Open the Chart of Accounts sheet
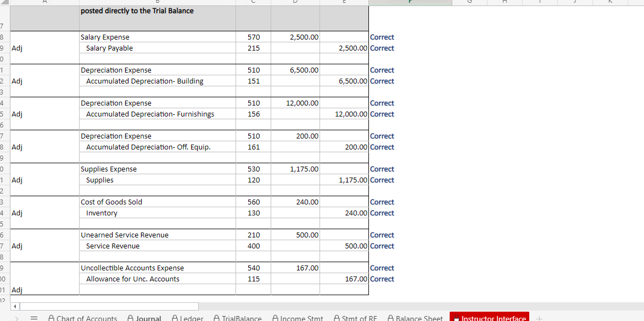The width and height of the screenshot is (644, 321). 86,318
